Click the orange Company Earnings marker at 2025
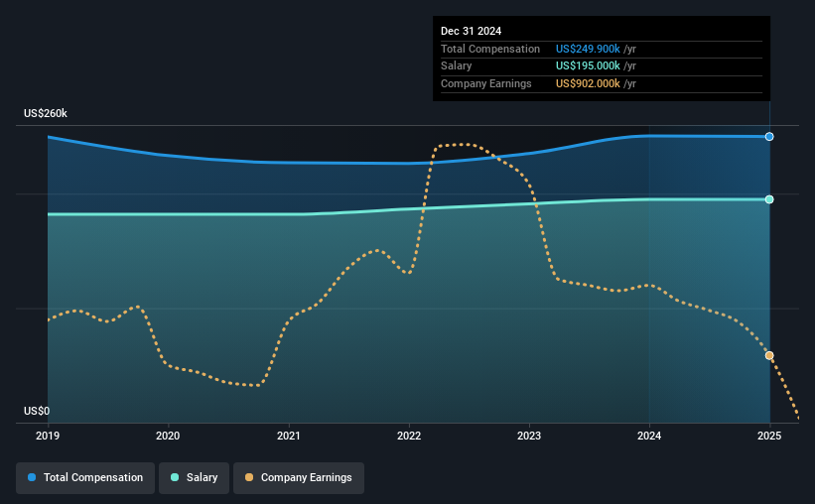Viewport: 815px width, 504px height. tap(769, 355)
